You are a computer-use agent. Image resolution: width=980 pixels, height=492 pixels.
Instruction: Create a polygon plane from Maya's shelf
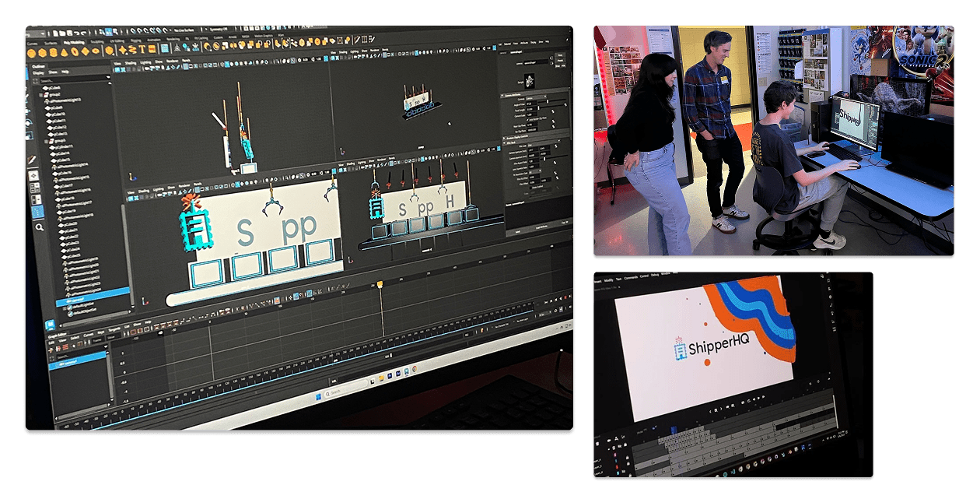point(86,52)
